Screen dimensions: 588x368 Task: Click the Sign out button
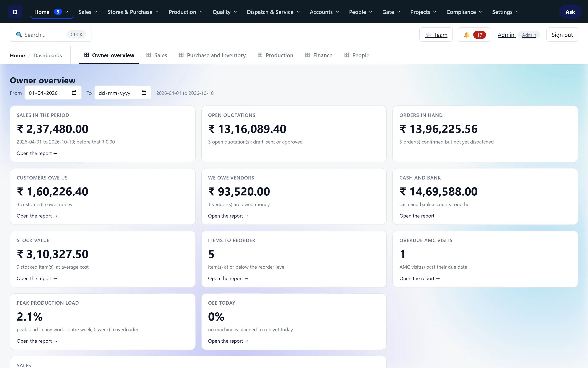[x=562, y=35]
